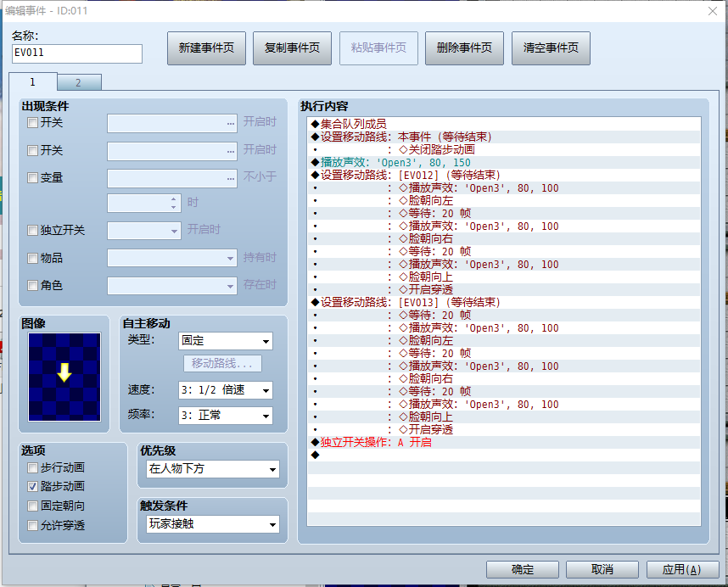The width and height of the screenshot is (728, 587).
Task: Select 设置移动路线: 本事件 command line
Action: coord(504,137)
